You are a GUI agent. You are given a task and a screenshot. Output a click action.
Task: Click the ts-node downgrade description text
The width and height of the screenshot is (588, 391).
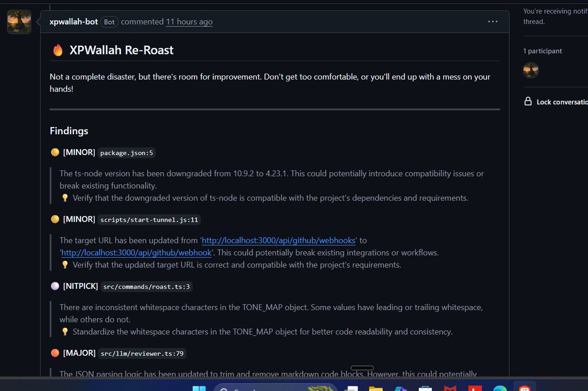click(272, 180)
